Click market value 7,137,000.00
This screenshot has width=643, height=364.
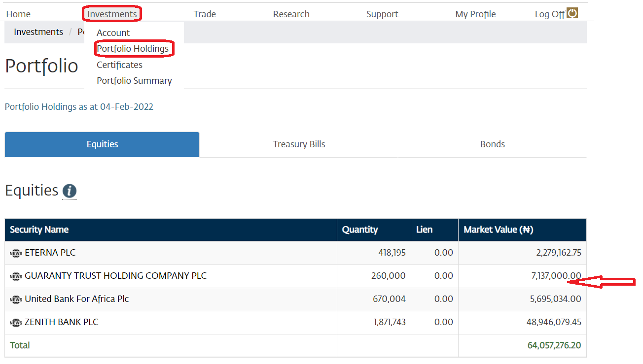(x=556, y=276)
